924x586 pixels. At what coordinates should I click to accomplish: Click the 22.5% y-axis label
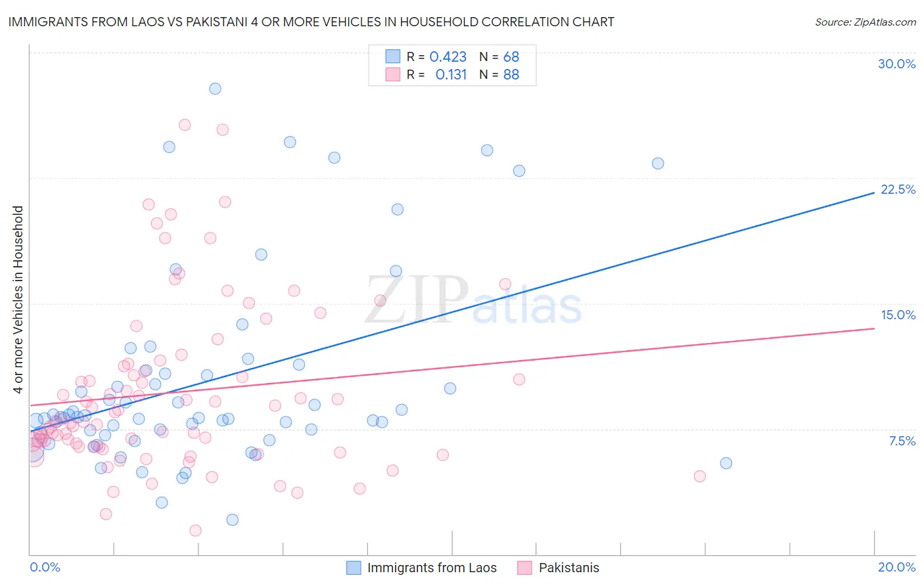pyautogui.click(x=898, y=189)
